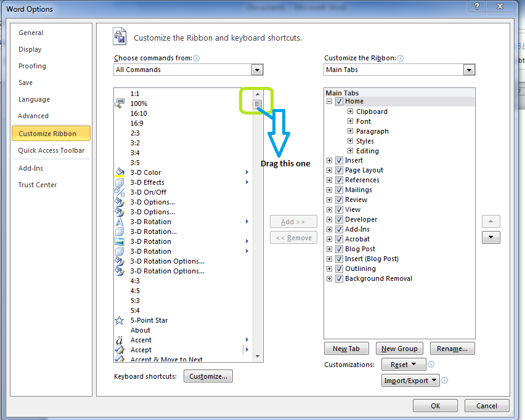Disable the Blog Post tab
525x420 pixels.
338,249
